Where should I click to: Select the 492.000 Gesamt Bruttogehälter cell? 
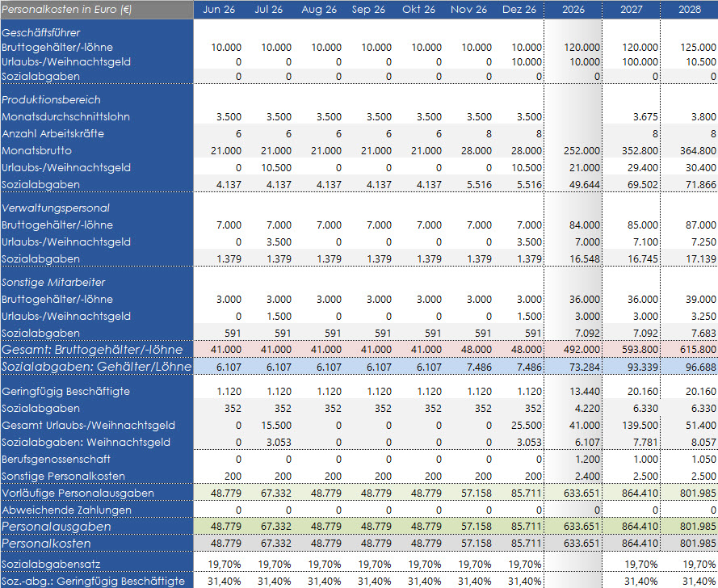click(582, 350)
